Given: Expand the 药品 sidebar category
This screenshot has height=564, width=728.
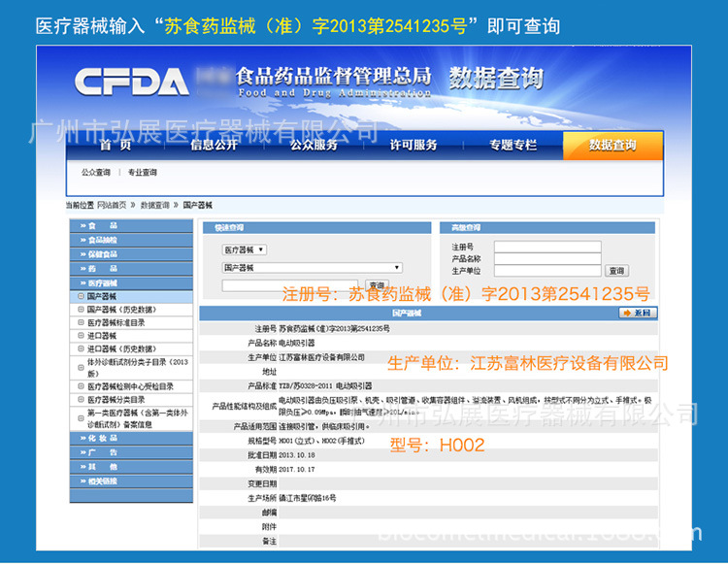Looking at the screenshot, I should tap(131, 269).
